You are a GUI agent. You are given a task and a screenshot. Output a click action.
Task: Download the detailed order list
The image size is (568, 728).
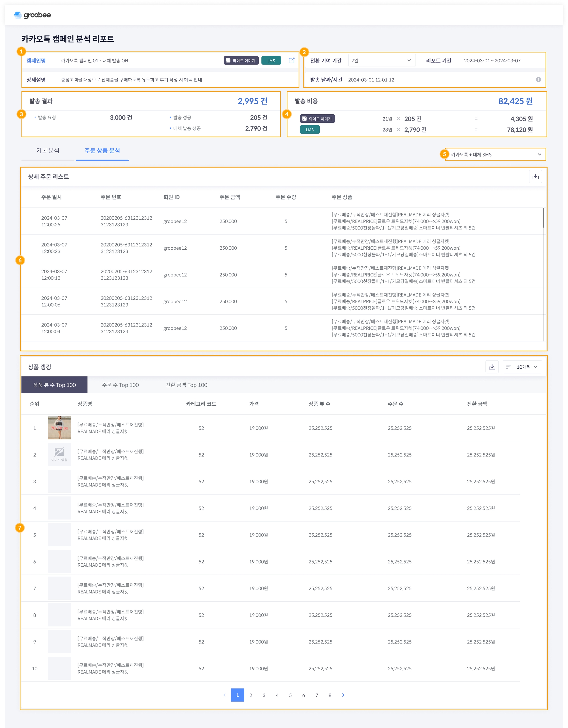pos(535,176)
